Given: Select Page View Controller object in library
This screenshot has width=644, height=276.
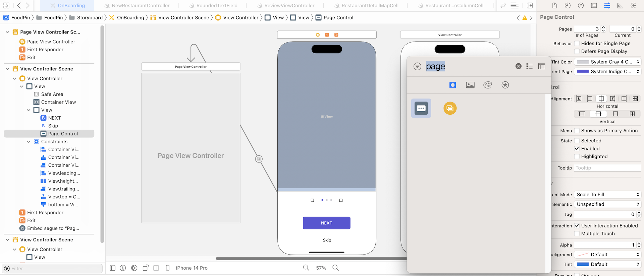Looking at the screenshot, I should point(450,108).
